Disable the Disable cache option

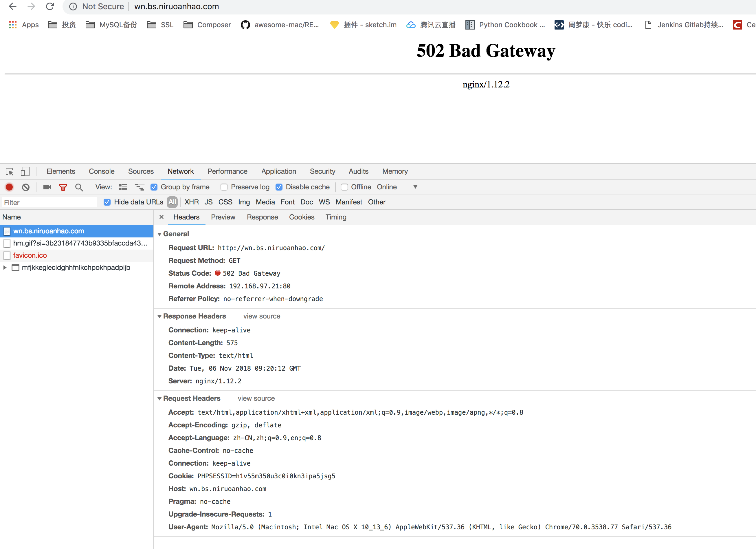click(x=279, y=187)
